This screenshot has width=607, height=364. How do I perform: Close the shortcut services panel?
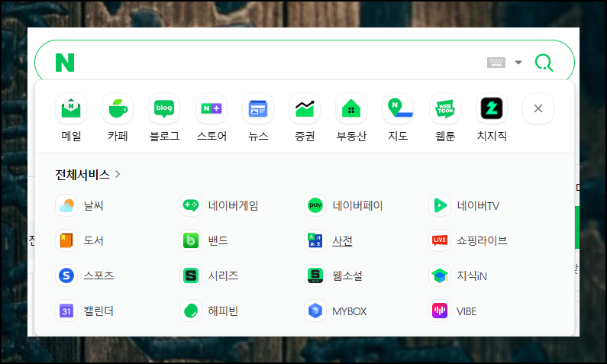click(x=538, y=108)
